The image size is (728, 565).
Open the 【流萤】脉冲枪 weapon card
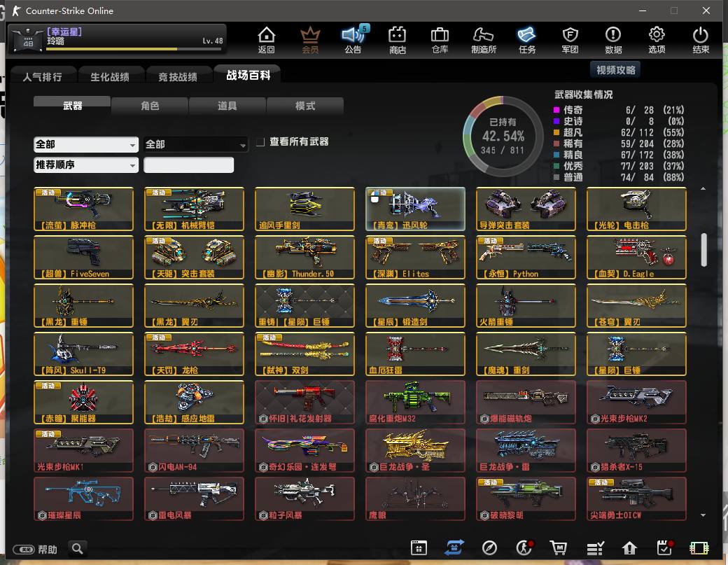point(83,209)
